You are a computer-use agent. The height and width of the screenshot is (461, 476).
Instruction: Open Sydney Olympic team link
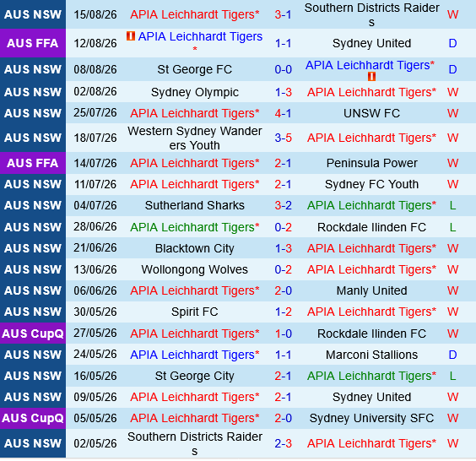click(x=195, y=92)
